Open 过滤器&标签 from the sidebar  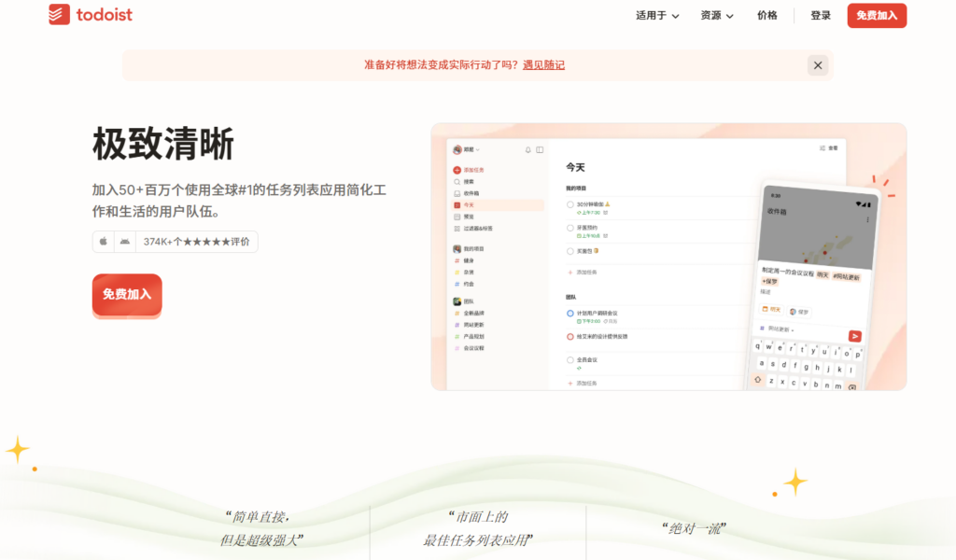coord(476,229)
